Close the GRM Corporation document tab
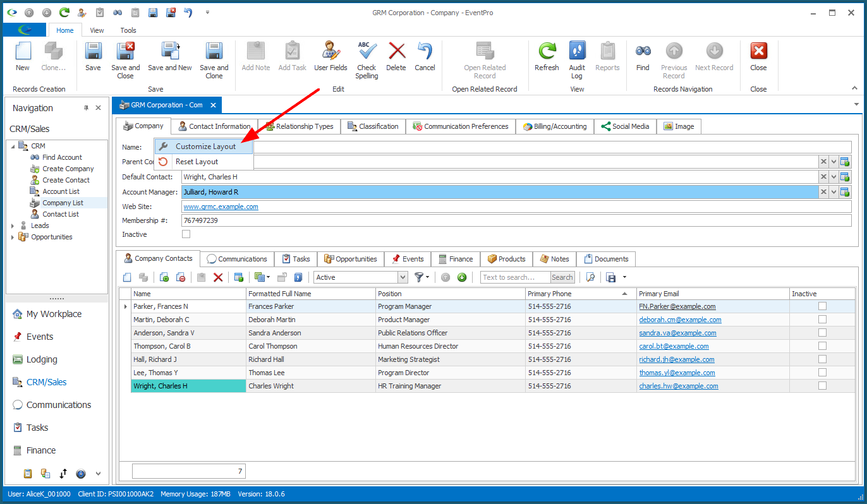This screenshot has height=504, width=867. click(x=213, y=105)
